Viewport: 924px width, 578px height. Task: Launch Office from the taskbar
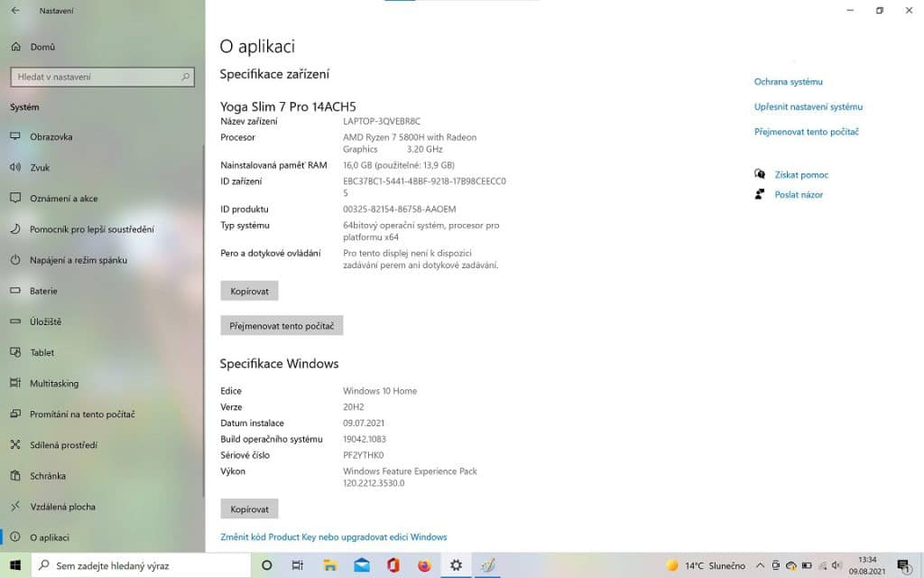tap(393, 565)
